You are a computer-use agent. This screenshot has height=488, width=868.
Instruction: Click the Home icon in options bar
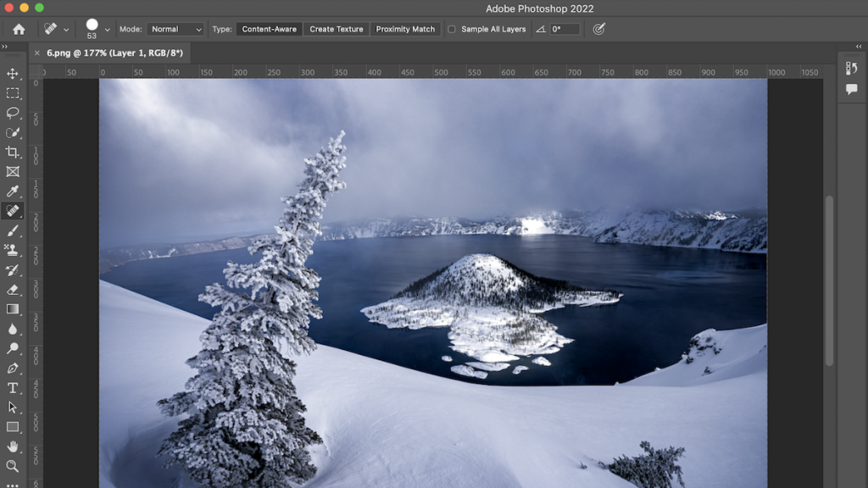[x=19, y=29]
